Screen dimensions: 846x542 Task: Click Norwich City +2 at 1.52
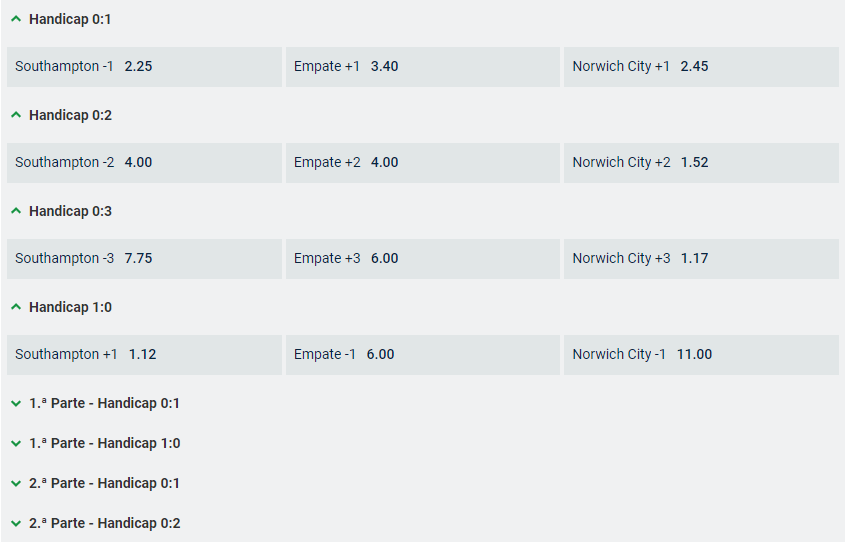point(700,163)
